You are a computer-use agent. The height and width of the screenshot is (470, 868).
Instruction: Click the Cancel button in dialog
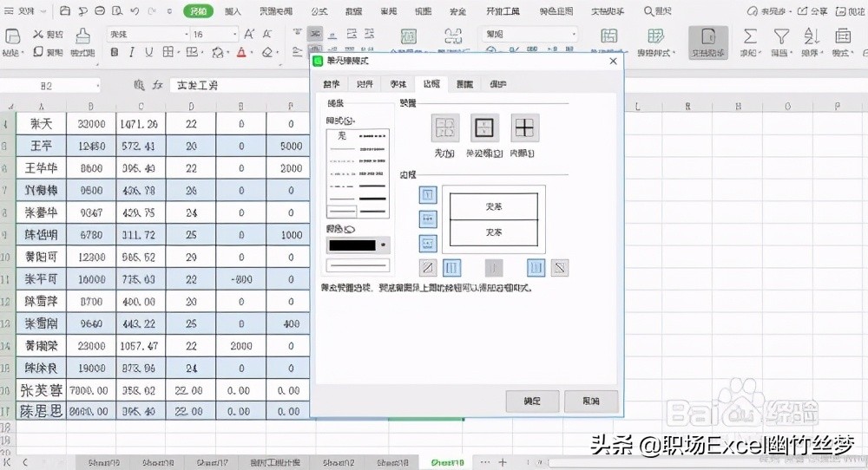[590, 401]
